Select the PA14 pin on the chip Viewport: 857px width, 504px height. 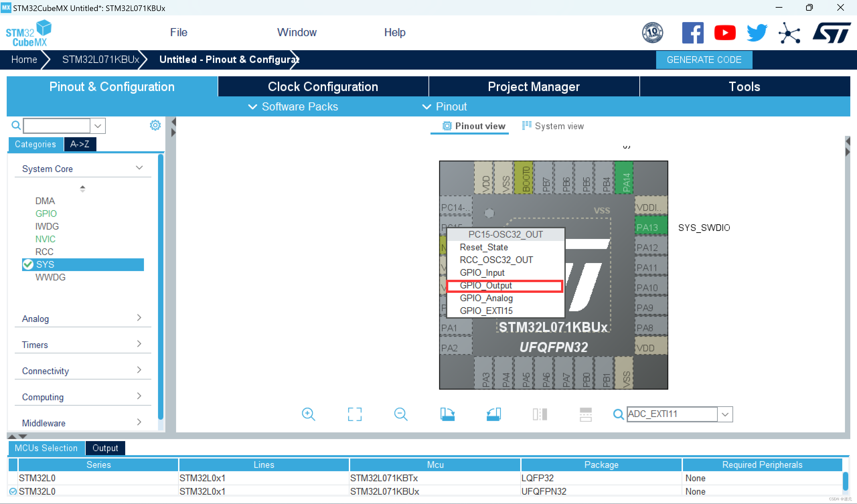coord(623,177)
